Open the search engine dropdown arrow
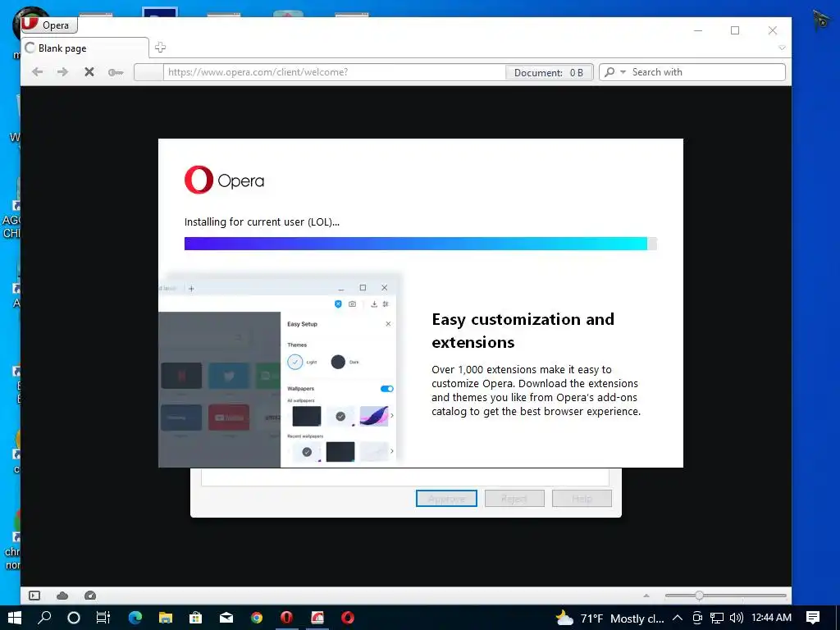 (623, 72)
